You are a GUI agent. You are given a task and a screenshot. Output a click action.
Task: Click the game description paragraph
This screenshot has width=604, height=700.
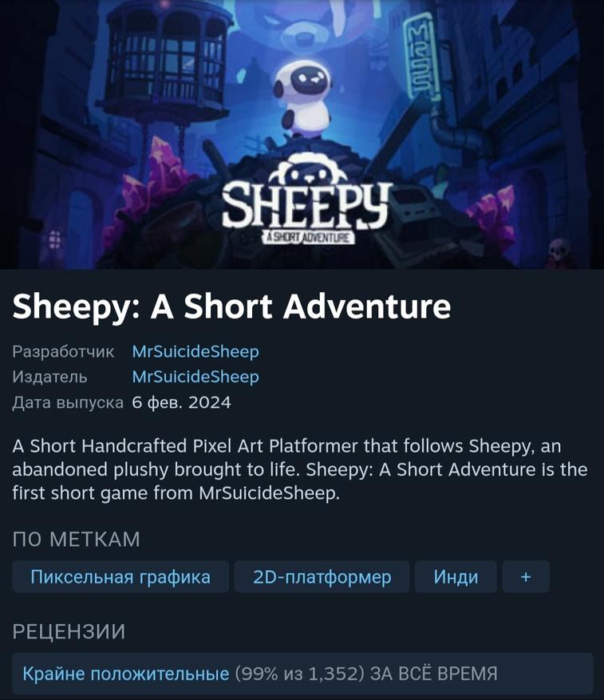click(x=299, y=469)
